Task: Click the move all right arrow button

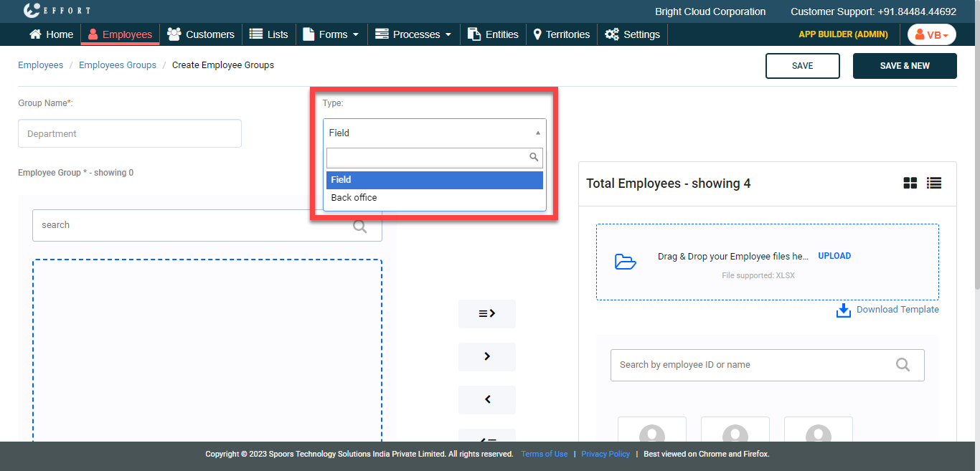Action: (x=487, y=313)
